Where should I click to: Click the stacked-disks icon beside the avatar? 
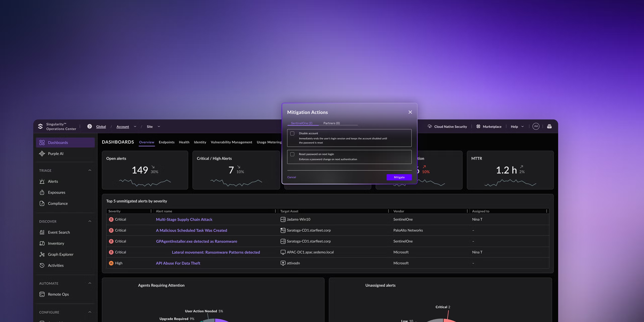point(549,126)
